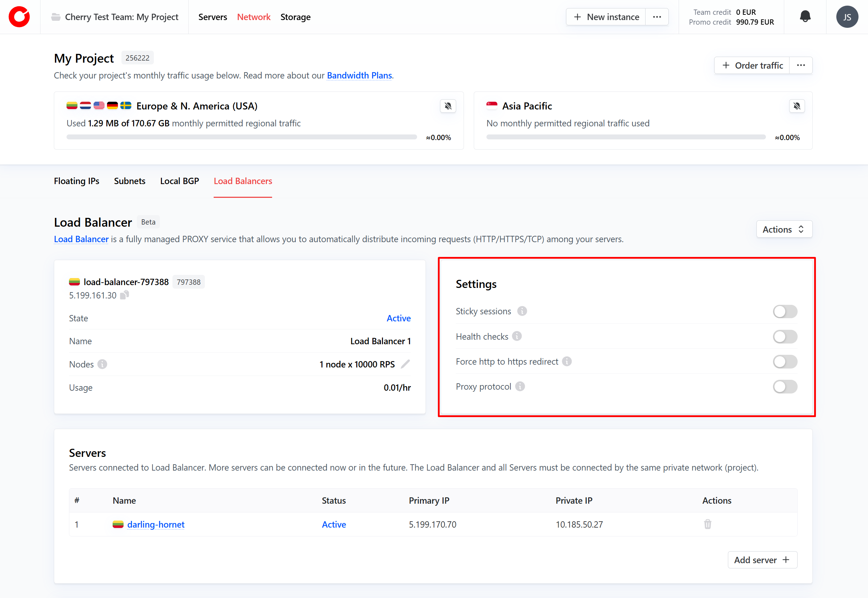Viewport: 868px width, 598px height.
Task: Click the Europe traffic usage progress bar
Action: 241,137
